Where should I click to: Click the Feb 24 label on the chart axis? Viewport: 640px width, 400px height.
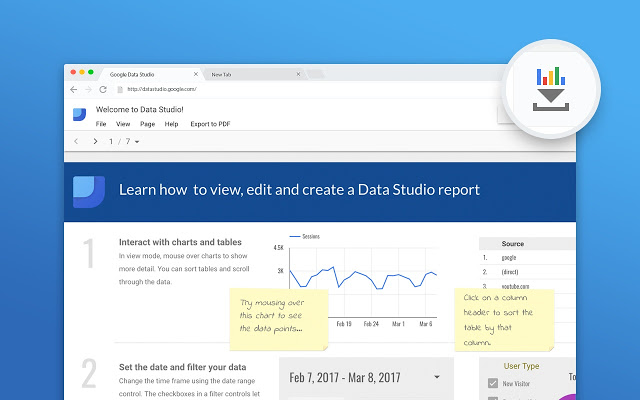coord(371,324)
